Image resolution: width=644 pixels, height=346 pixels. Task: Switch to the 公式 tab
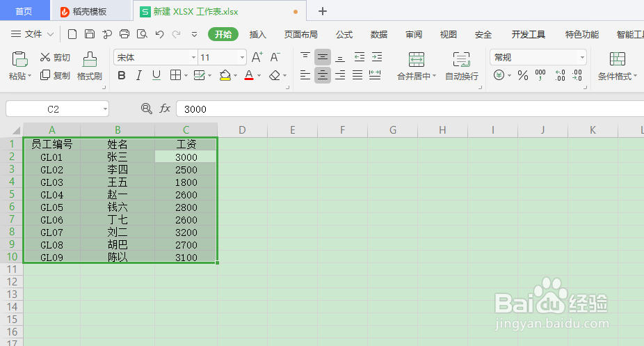point(344,35)
